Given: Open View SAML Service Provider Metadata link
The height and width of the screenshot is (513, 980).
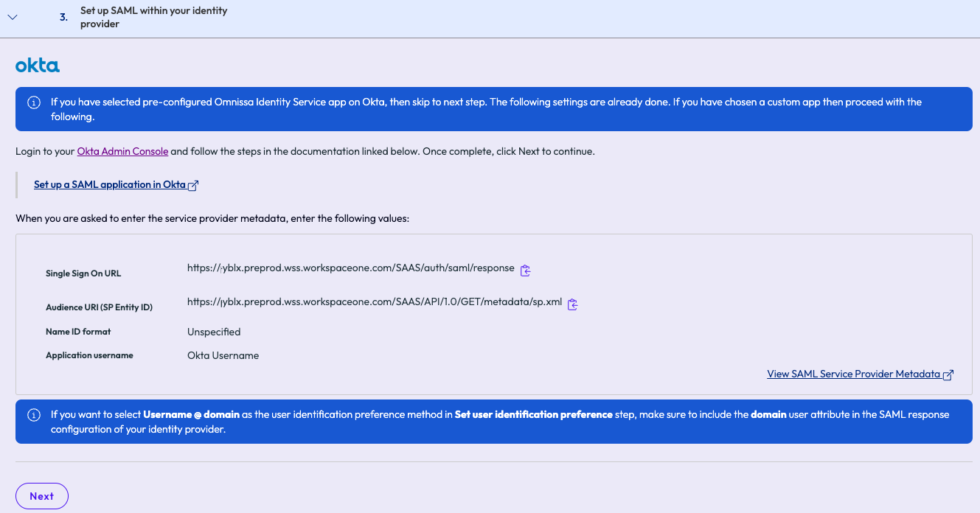Looking at the screenshot, I should click(x=854, y=374).
